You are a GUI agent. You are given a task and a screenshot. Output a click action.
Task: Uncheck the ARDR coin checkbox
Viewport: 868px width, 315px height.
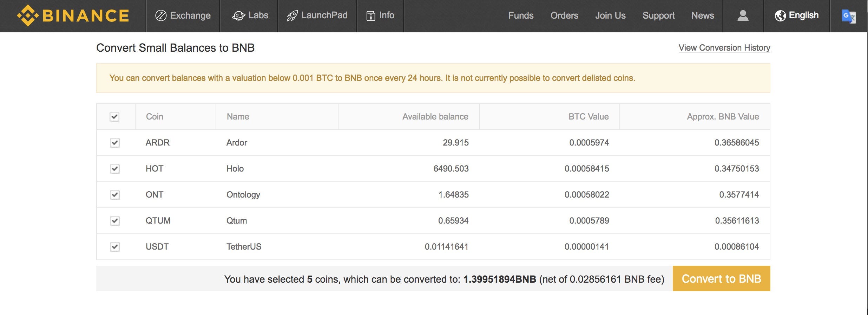tap(114, 143)
